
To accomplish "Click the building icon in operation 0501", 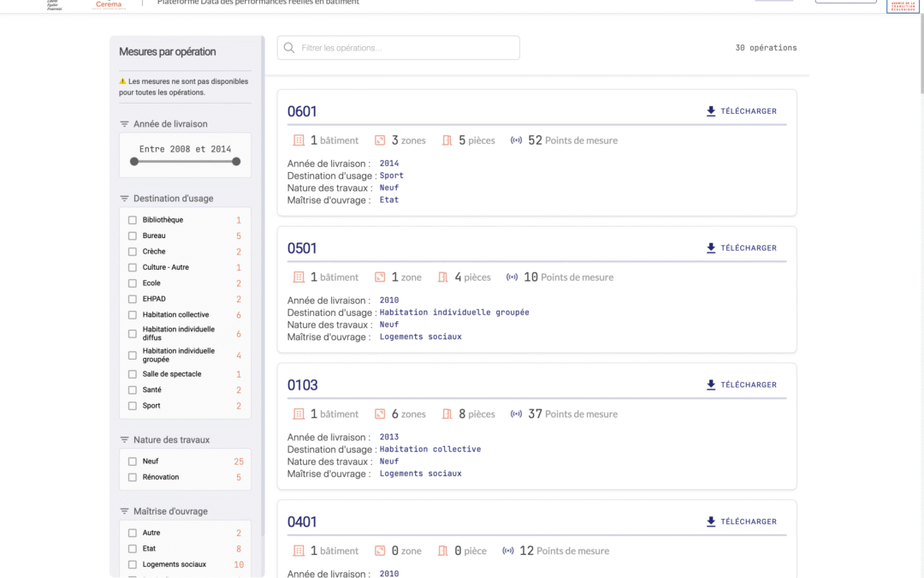I will pyautogui.click(x=299, y=277).
